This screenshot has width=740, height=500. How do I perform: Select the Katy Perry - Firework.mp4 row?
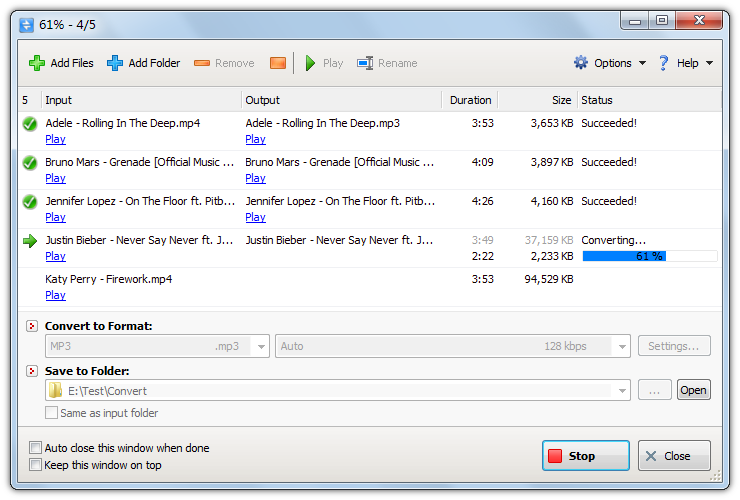(x=370, y=287)
